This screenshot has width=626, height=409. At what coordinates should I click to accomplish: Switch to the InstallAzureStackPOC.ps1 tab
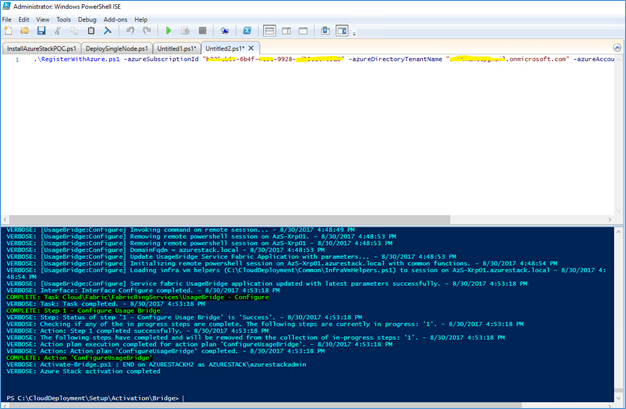tap(42, 48)
